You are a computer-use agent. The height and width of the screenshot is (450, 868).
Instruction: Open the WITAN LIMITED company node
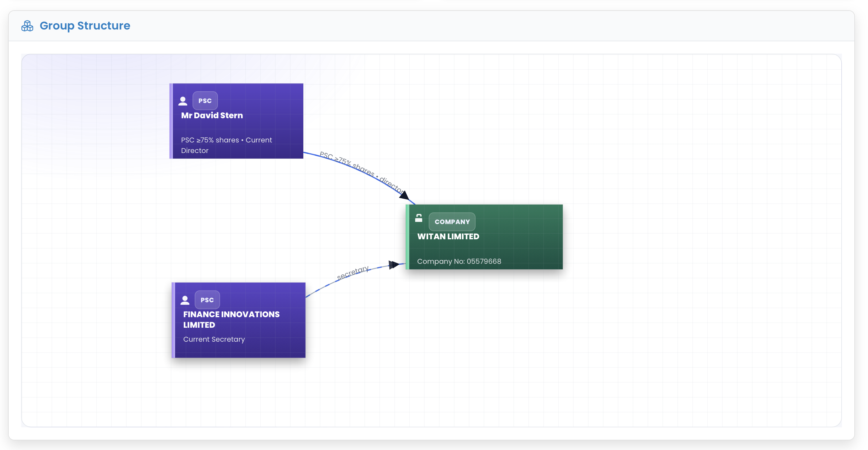pos(448,236)
